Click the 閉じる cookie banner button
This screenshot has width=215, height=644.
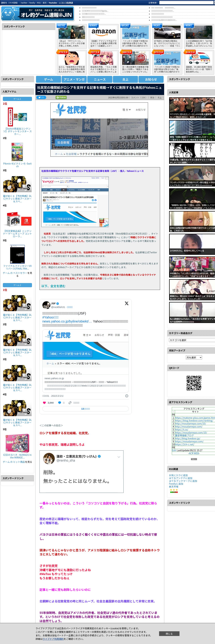pyautogui.click(x=169, y=633)
